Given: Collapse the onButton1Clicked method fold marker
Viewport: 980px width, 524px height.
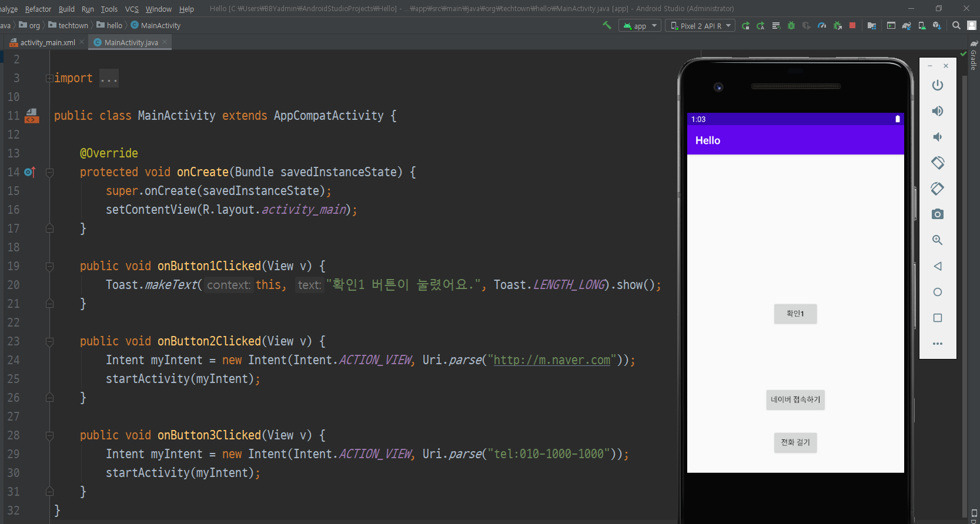Looking at the screenshot, I should pyautogui.click(x=49, y=266).
